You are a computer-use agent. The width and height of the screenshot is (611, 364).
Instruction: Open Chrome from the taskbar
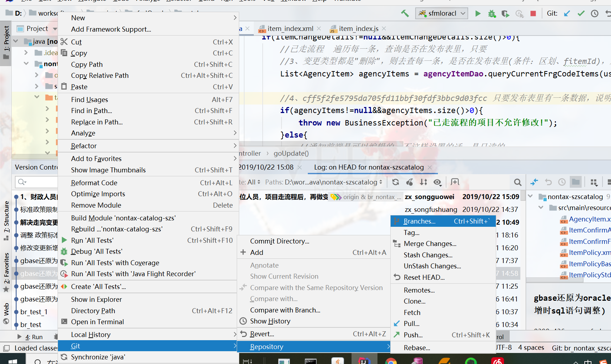[391, 360]
